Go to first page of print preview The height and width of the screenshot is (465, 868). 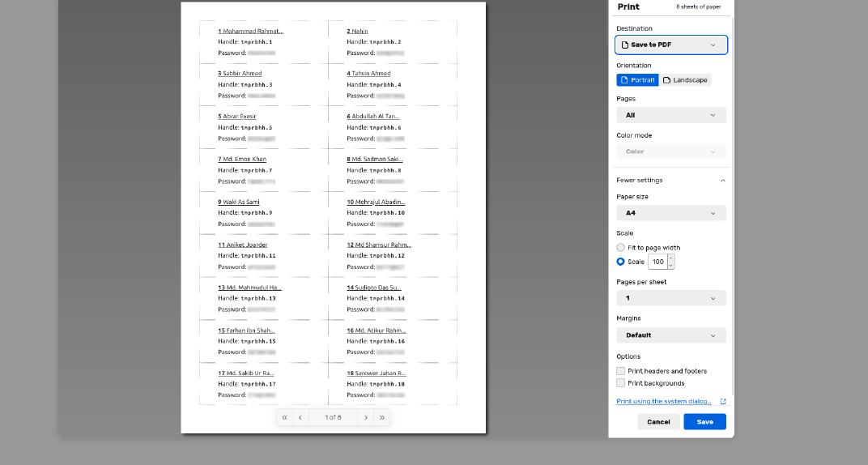(x=284, y=417)
